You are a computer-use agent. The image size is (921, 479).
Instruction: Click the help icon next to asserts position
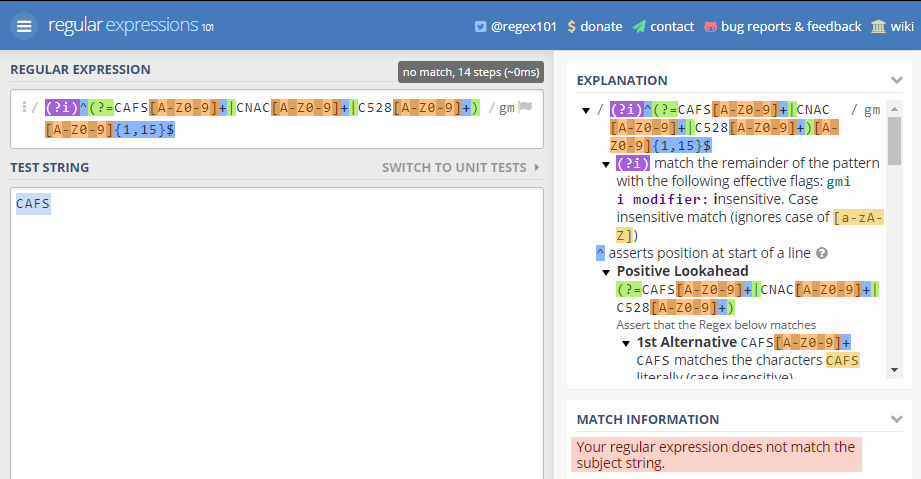click(x=822, y=253)
